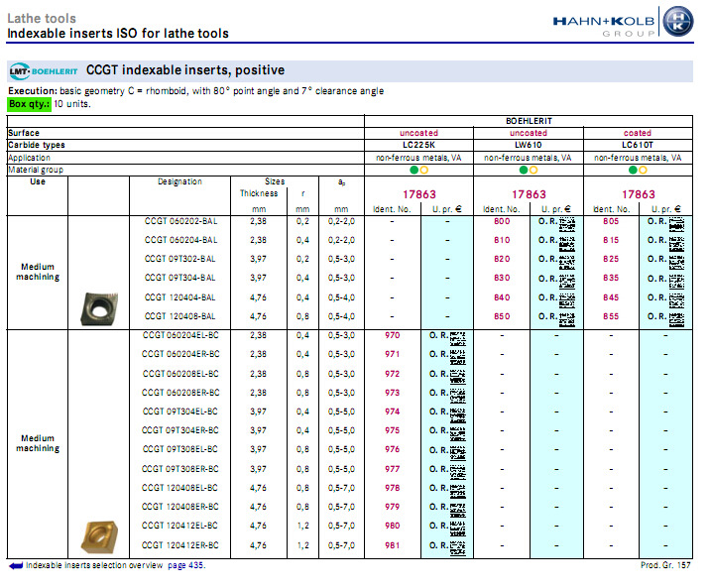
Task: Open the grey BAL insert product image
Action: tap(99, 308)
